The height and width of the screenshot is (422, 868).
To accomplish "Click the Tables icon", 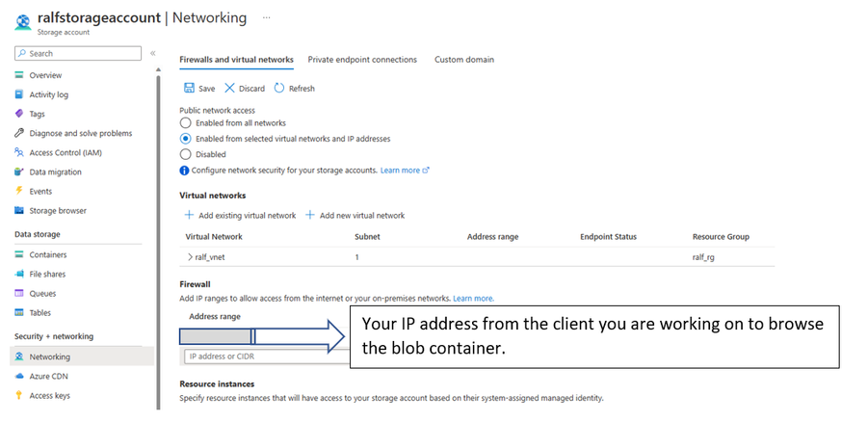I will (x=19, y=313).
